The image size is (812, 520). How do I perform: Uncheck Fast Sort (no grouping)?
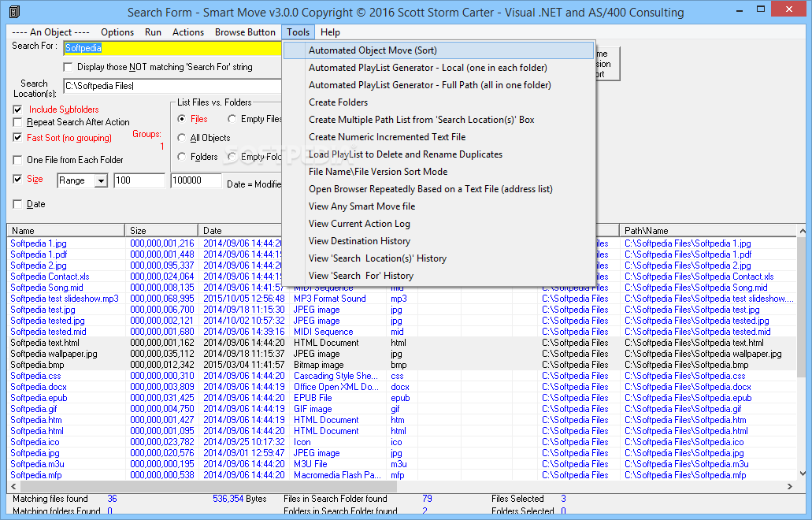17,138
